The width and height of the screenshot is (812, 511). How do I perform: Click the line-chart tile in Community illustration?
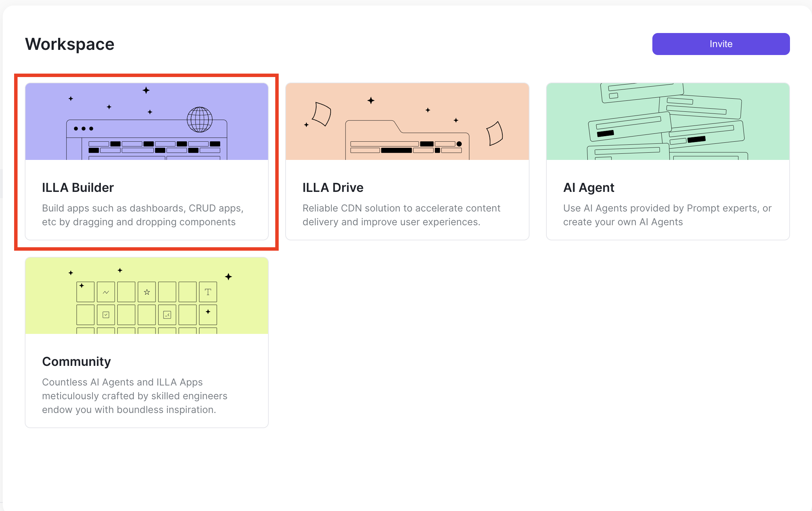click(106, 292)
